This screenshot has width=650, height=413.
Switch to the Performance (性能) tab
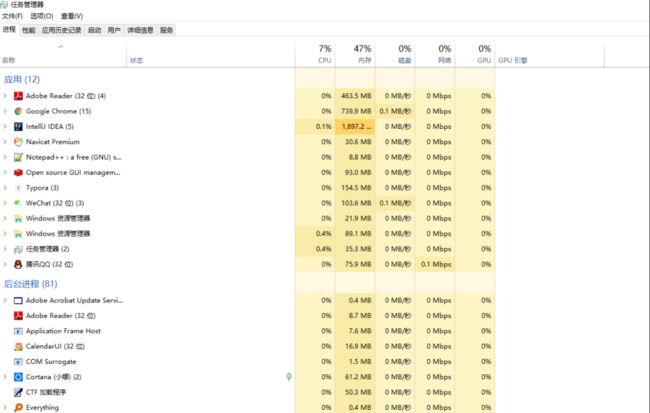click(x=29, y=30)
